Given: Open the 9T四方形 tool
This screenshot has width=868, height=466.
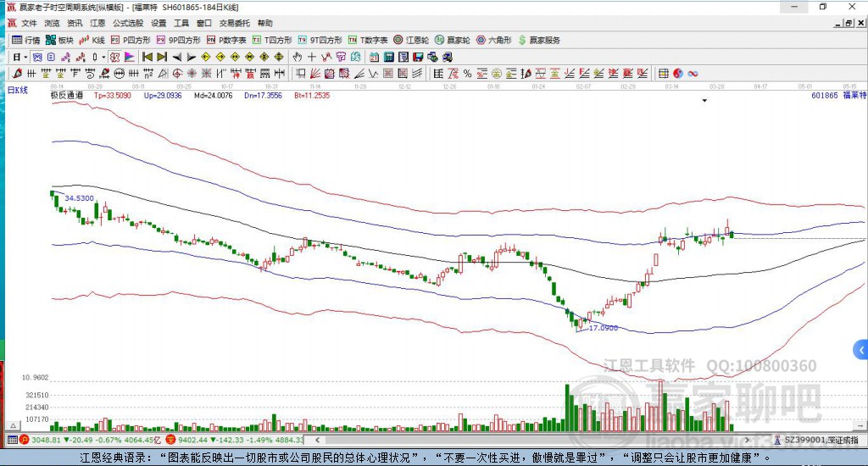Looking at the screenshot, I should pyautogui.click(x=320, y=40).
